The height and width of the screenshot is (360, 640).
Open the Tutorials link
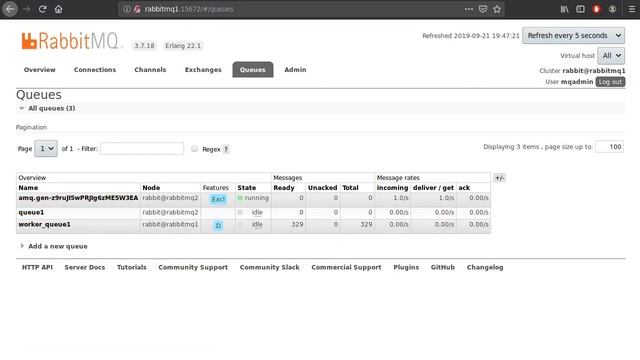pos(131,267)
